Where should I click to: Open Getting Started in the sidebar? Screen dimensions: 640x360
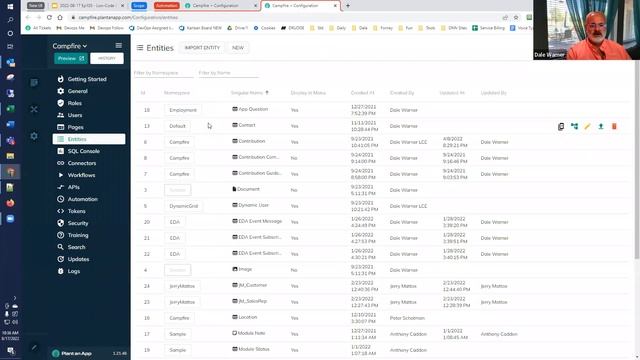coord(87,79)
